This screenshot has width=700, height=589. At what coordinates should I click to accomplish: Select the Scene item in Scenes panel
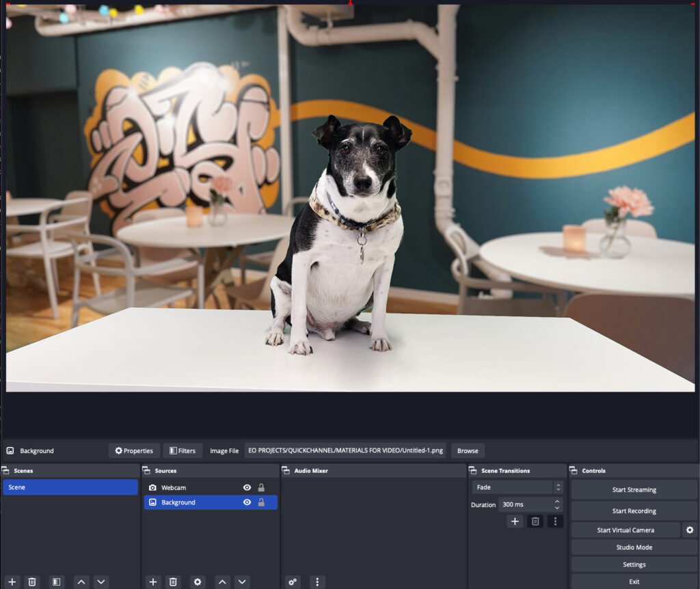pyautogui.click(x=70, y=487)
